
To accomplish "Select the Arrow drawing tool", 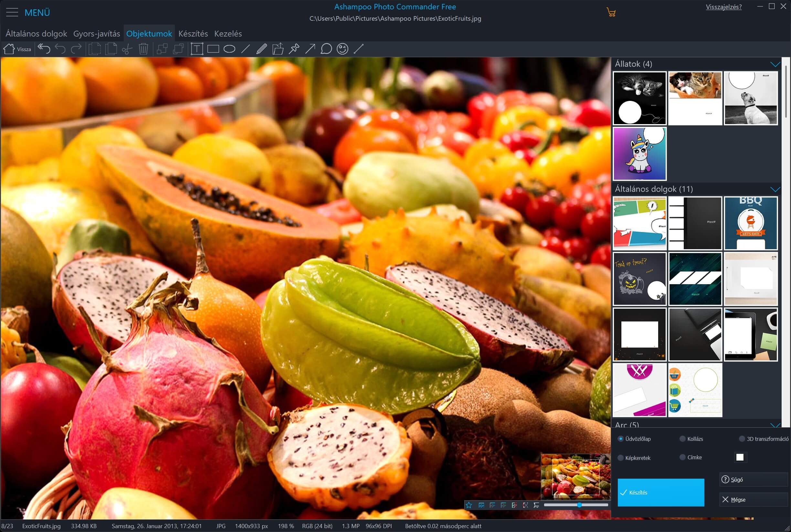I will (310, 49).
